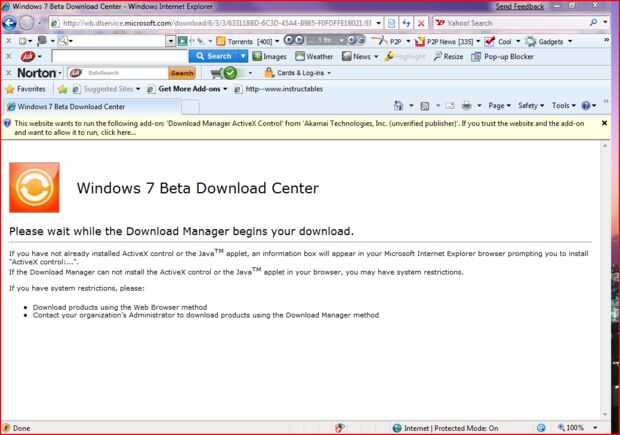This screenshot has width=620, height=435.
Task: Click the compatibility view icon beside address bar
Action: coord(391,23)
